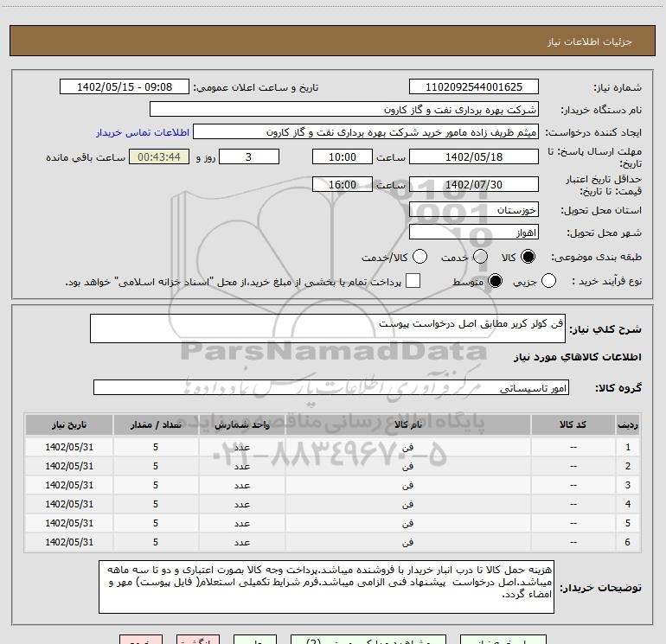The width and height of the screenshot is (666, 644).
Task: Click the unit عدد in row 3
Action: tap(242, 485)
